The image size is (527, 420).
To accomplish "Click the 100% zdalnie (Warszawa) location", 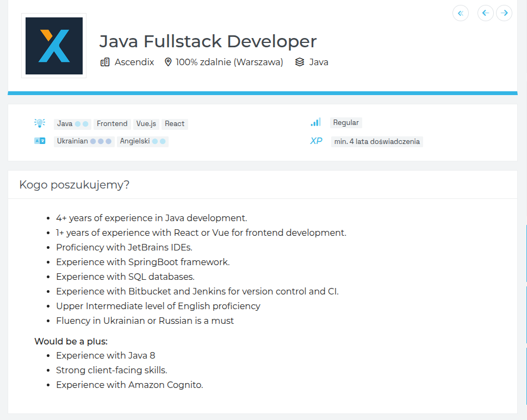I will (229, 62).
